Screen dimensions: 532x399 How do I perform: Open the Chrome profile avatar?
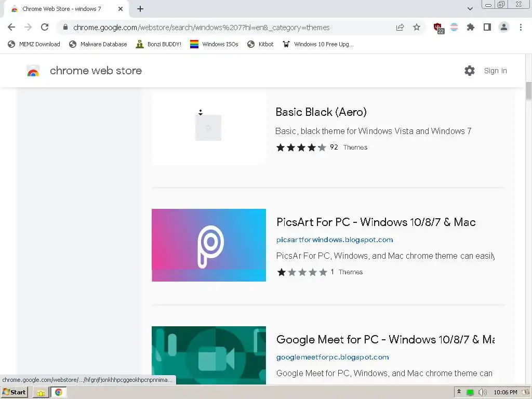[x=504, y=27]
